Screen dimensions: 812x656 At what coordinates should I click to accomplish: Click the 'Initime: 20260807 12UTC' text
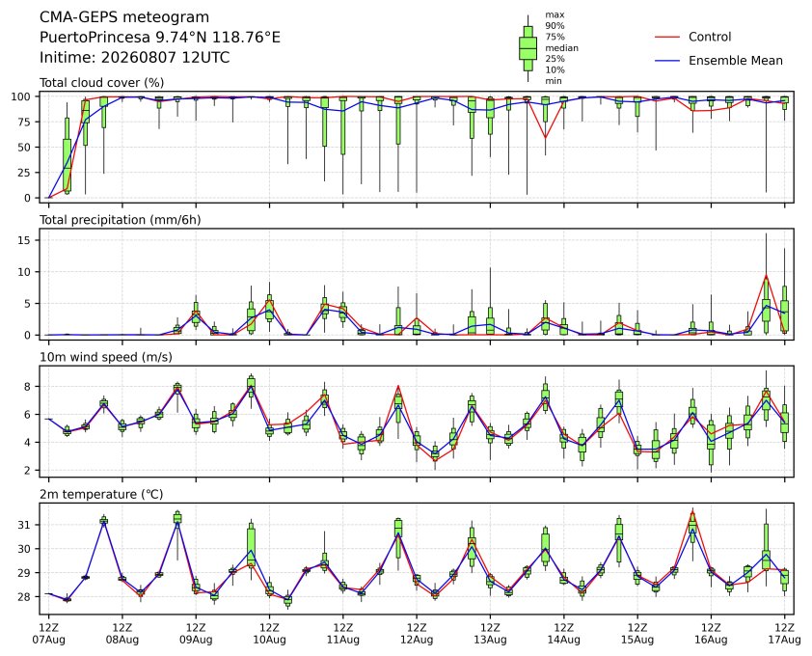click(x=135, y=57)
